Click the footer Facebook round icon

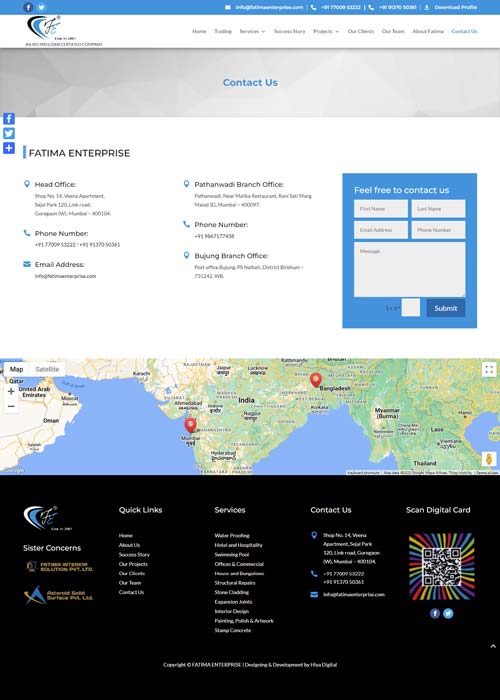pos(435,613)
